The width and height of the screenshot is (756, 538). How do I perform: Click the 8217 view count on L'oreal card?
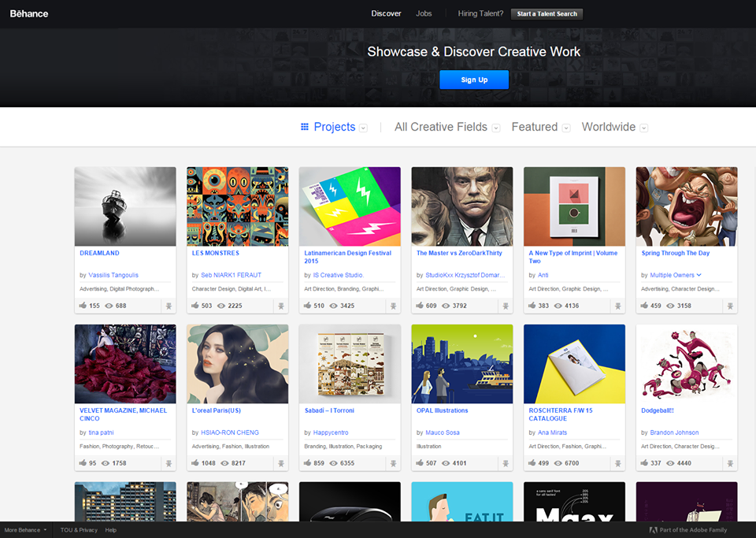(x=238, y=463)
